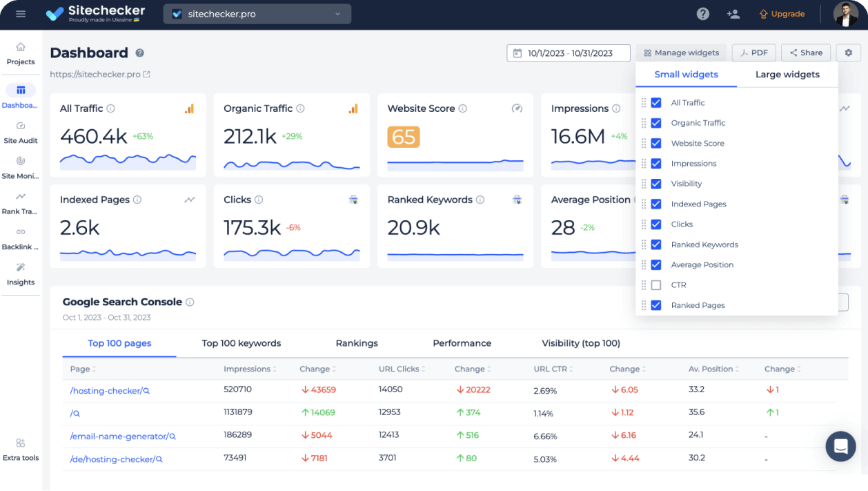Click the info icon next to Website Score
Viewport: 868px width, 491px height.
tap(463, 108)
